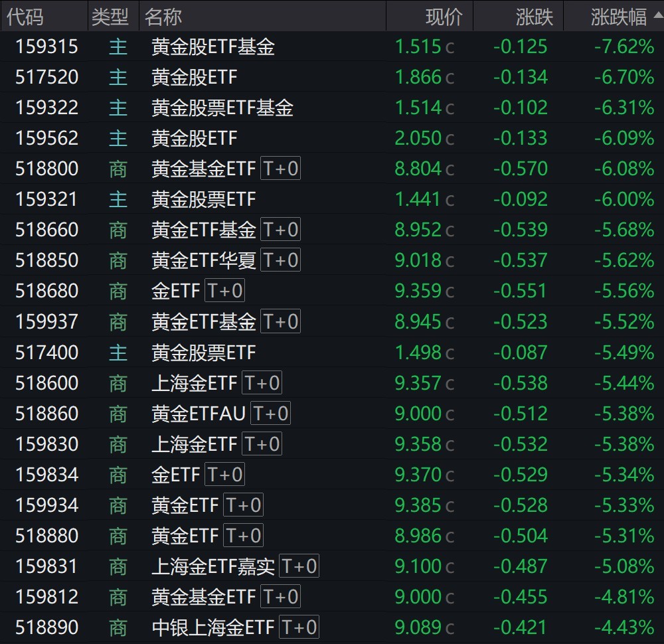This screenshot has height=644, width=664.
Task: Click the T+0 tag next to 黄金ETFAU
Action: (270, 414)
